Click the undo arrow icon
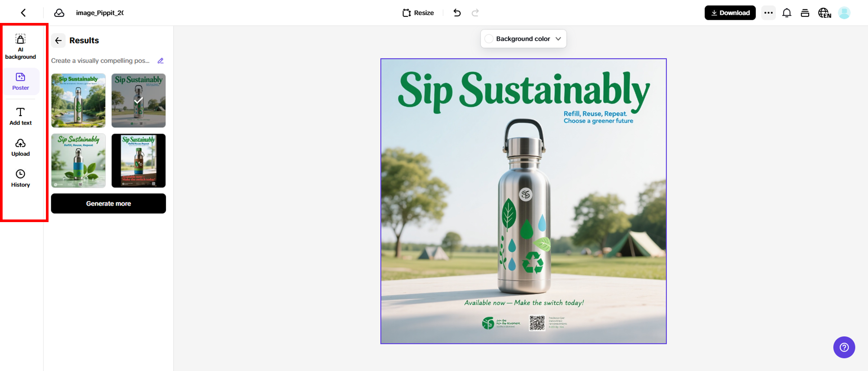This screenshot has height=371, width=868. (x=457, y=13)
